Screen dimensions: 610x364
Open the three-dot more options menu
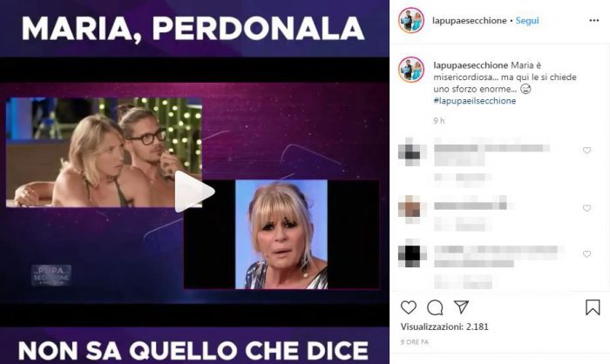[x=594, y=21]
